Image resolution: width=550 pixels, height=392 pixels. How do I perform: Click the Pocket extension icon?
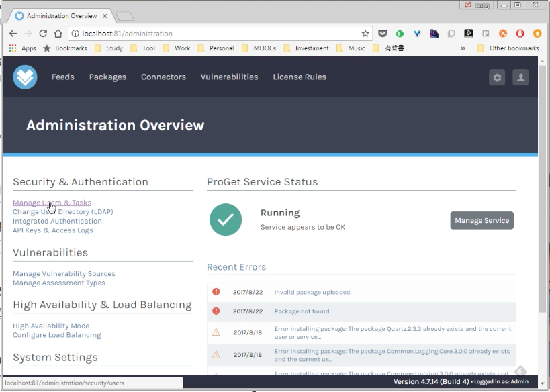(x=382, y=34)
